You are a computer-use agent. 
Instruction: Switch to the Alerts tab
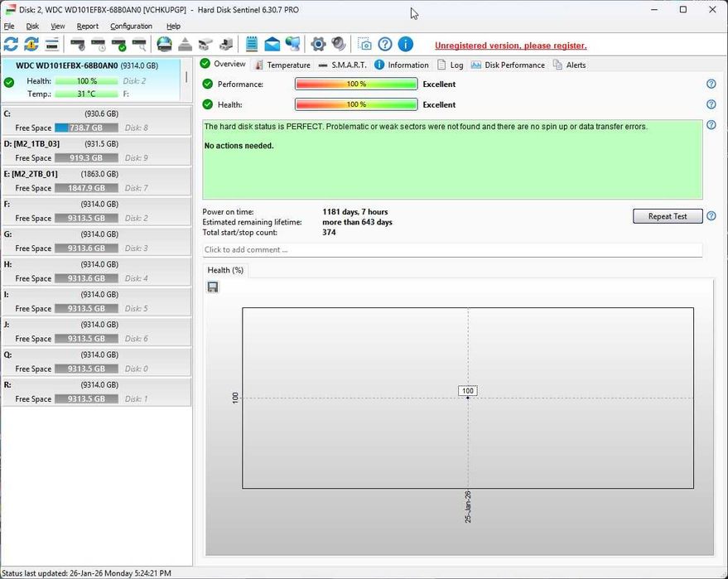coord(570,65)
